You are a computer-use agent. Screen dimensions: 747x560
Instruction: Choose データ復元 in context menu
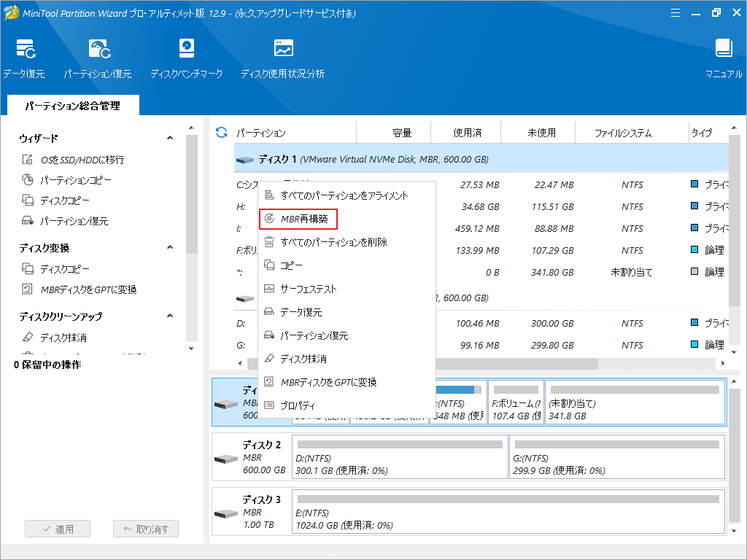click(x=347, y=312)
